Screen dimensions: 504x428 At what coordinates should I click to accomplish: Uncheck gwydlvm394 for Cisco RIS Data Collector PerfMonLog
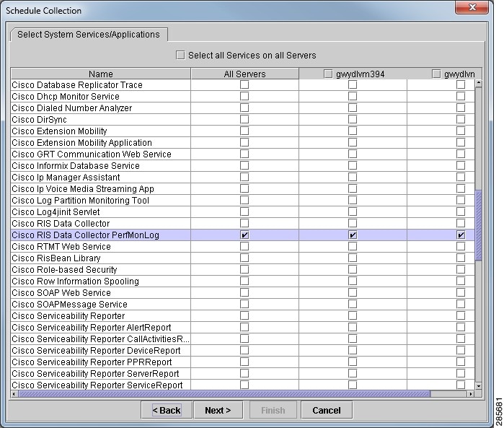pos(353,235)
